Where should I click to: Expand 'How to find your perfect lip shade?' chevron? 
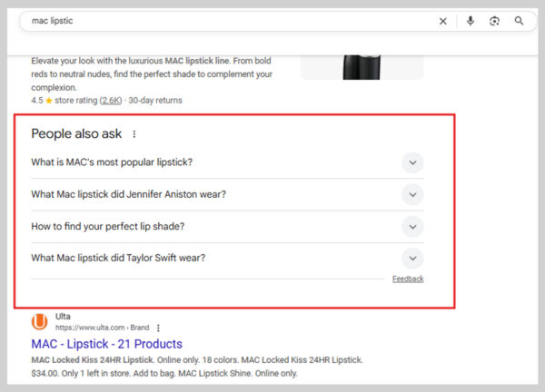pyautogui.click(x=412, y=227)
